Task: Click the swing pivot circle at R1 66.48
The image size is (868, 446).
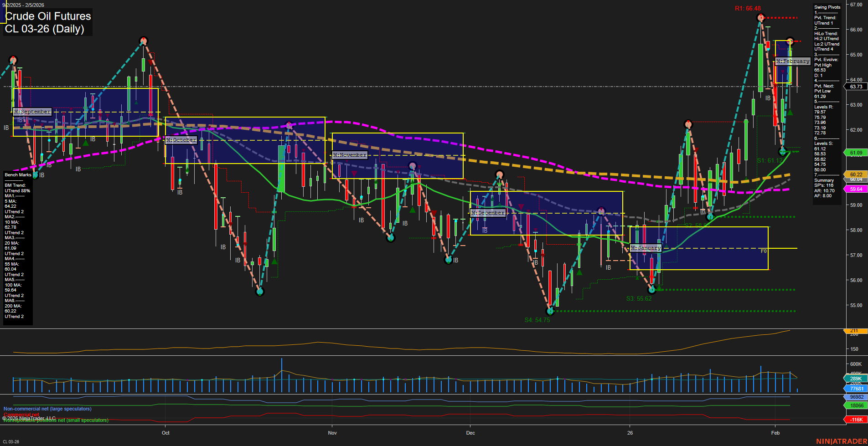Action: 760,17
